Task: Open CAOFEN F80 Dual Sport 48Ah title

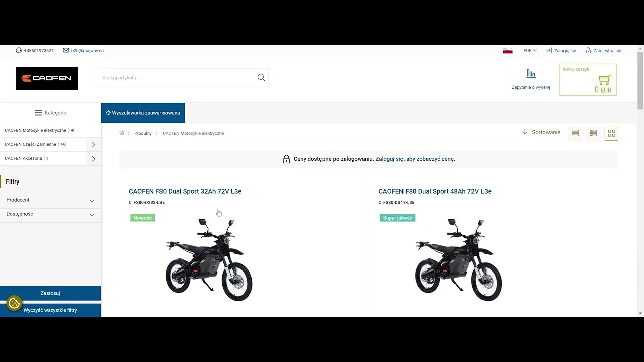Action: [435, 191]
